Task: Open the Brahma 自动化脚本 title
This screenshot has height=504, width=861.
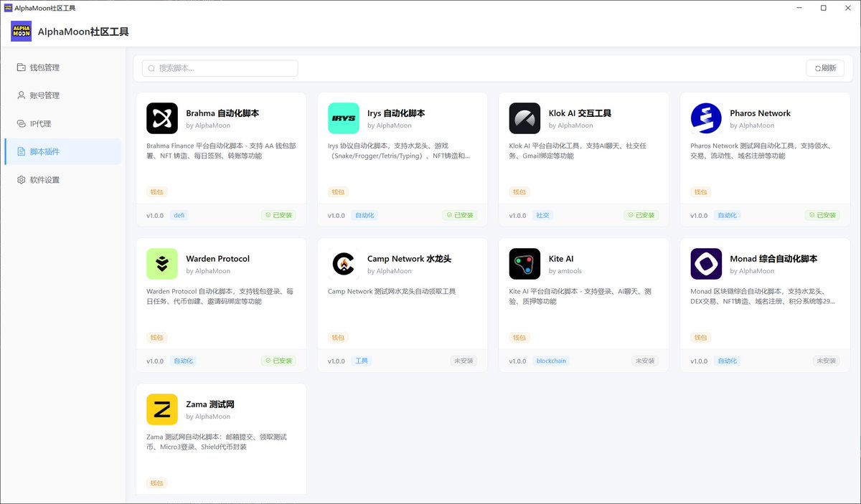Action: click(x=222, y=113)
